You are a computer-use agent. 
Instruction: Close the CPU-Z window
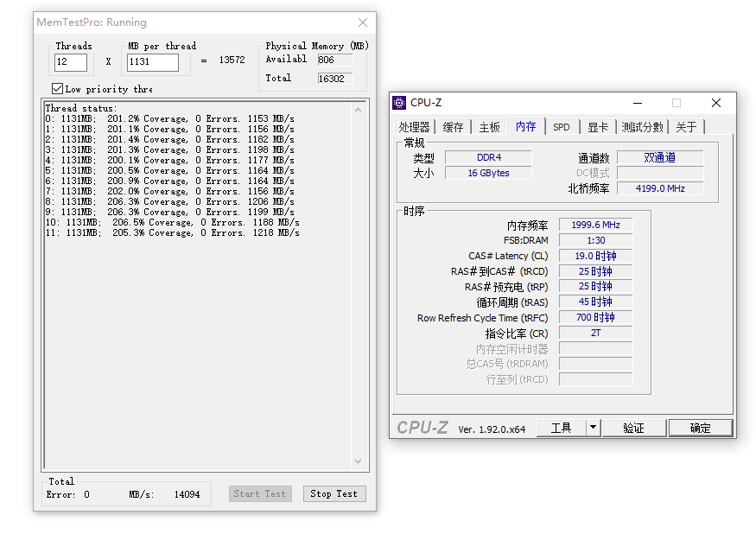click(x=715, y=103)
